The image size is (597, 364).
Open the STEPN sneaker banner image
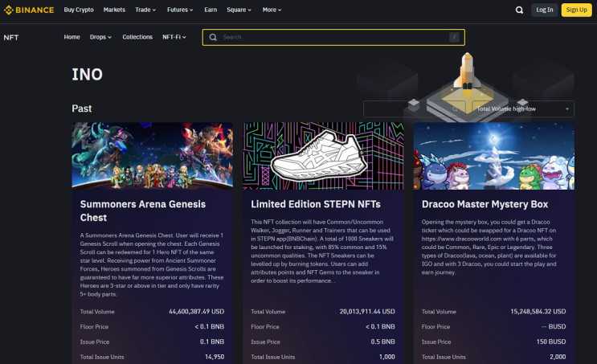click(x=323, y=156)
